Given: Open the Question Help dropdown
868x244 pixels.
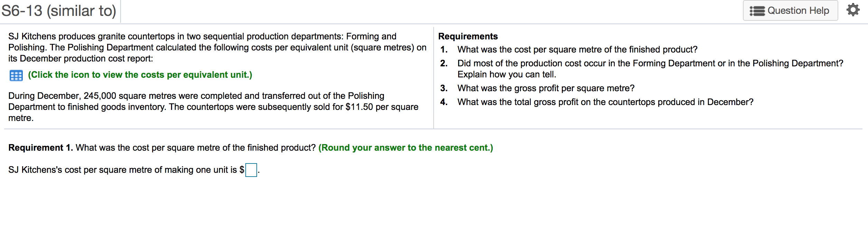Looking at the screenshot, I should click(x=791, y=10).
